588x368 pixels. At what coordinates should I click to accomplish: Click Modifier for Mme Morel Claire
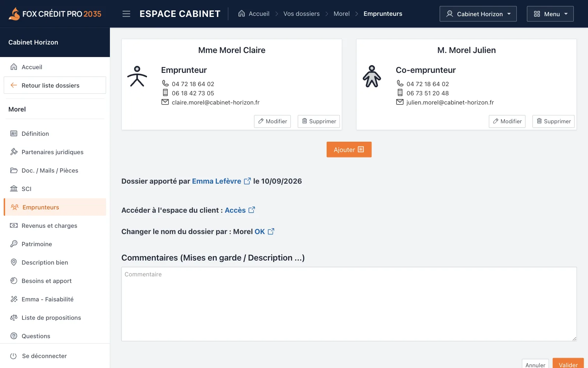[272, 121]
